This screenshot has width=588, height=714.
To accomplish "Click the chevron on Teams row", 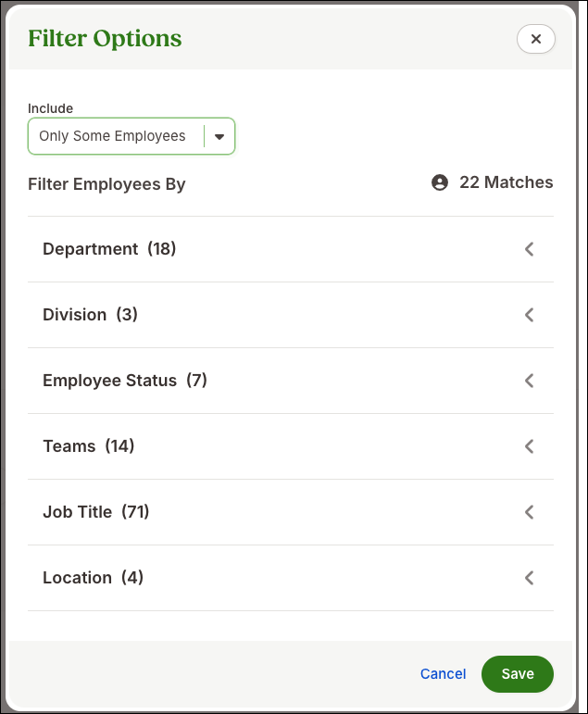I will [x=529, y=446].
